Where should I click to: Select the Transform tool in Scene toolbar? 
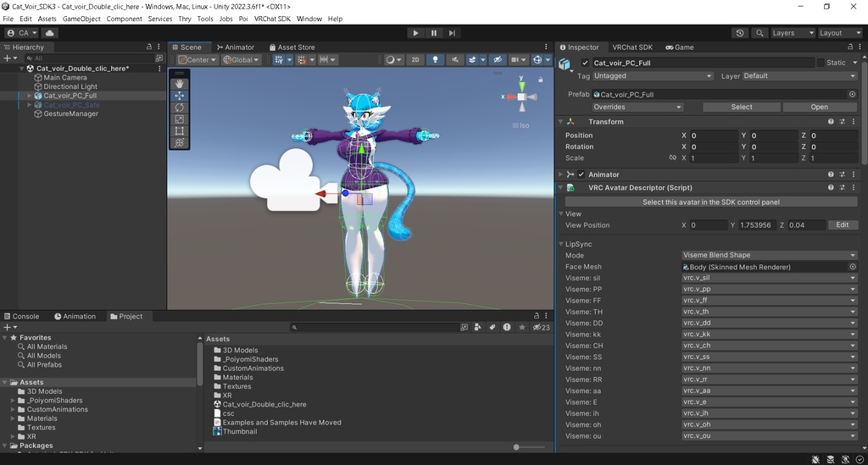(180, 142)
